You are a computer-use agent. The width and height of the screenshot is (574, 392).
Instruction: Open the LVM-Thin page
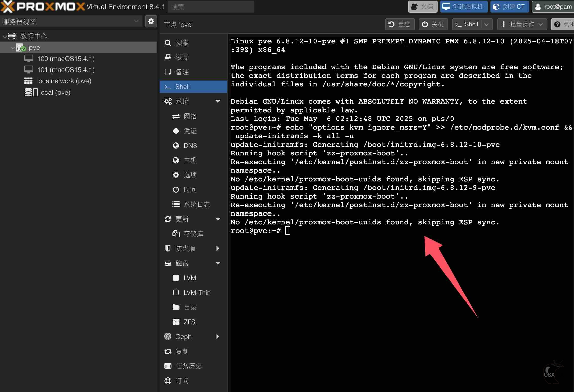tap(193, 293)
